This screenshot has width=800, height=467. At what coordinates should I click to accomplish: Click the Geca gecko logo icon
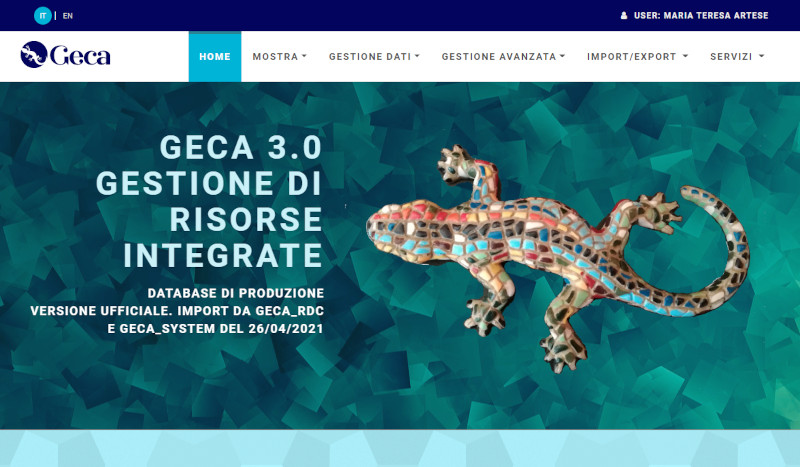pos(34,55)
